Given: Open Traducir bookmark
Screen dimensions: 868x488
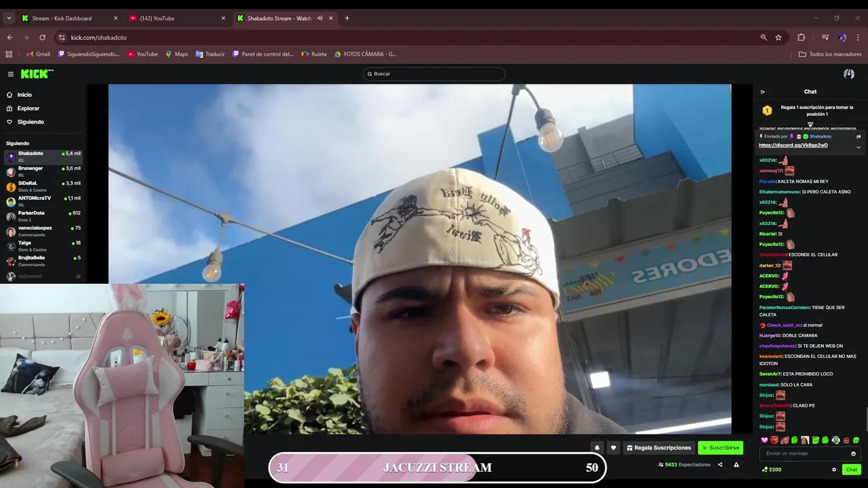Looking at the screenshot, I should [210, 54].
